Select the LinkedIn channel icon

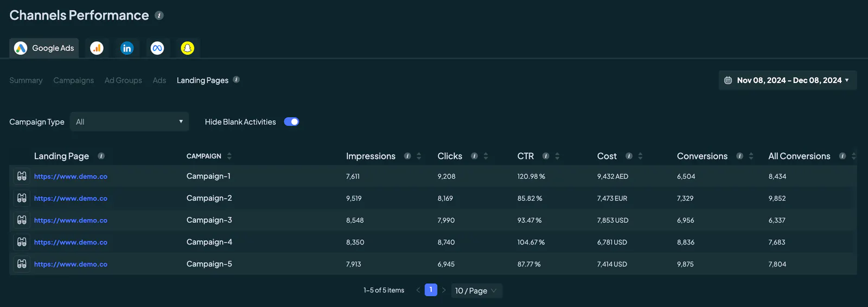[127, 48]
